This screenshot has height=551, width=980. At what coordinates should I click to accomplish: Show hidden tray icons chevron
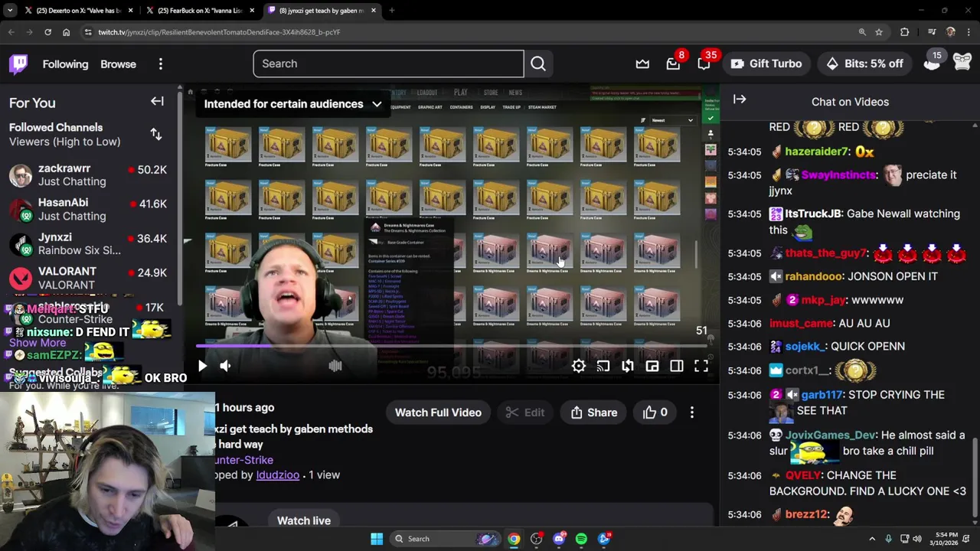pos(872,539)
